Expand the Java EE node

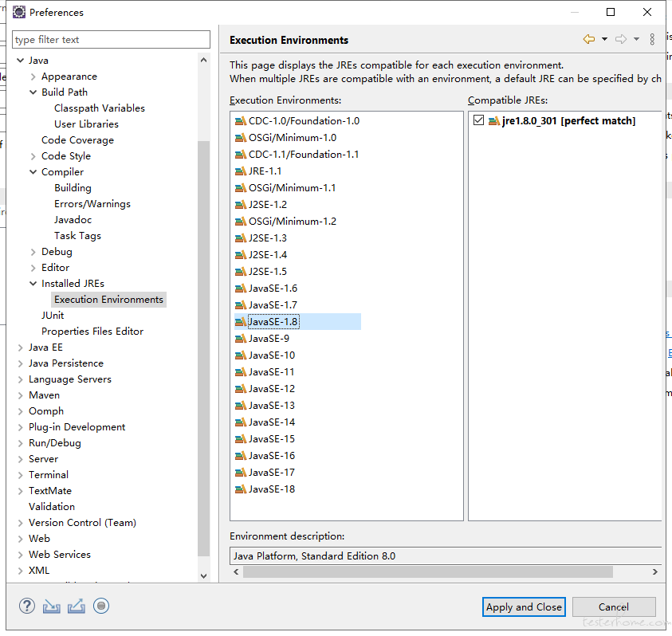tap(20, 347)
